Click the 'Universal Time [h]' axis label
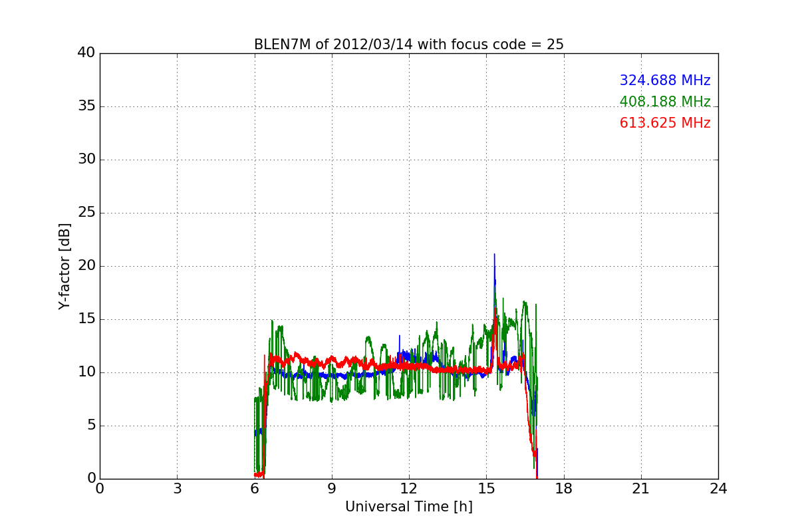The width and height of the screenshot is (798, 532). click(408, 507)
